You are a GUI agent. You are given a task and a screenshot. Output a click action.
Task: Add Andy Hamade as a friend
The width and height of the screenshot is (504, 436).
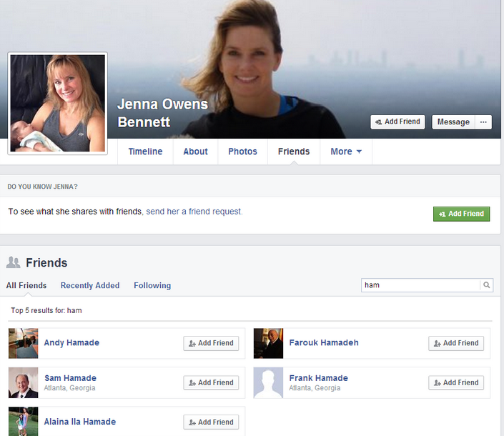coord(211,343)
